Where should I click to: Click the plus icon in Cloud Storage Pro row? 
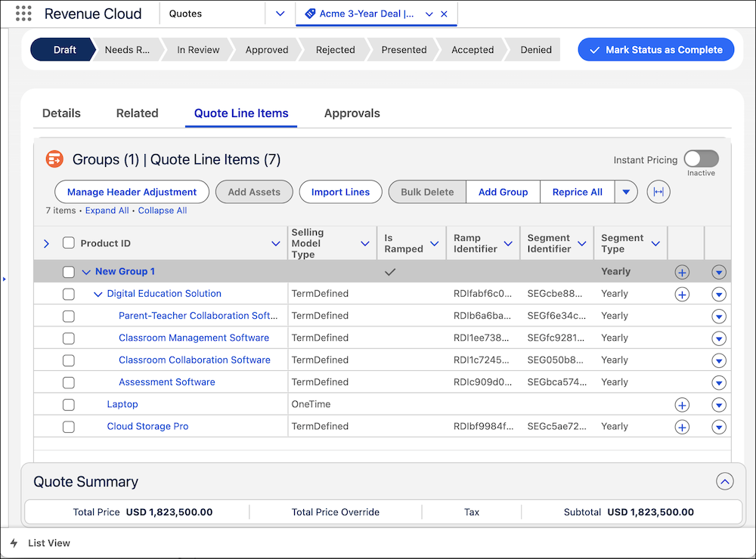(682, 428)
